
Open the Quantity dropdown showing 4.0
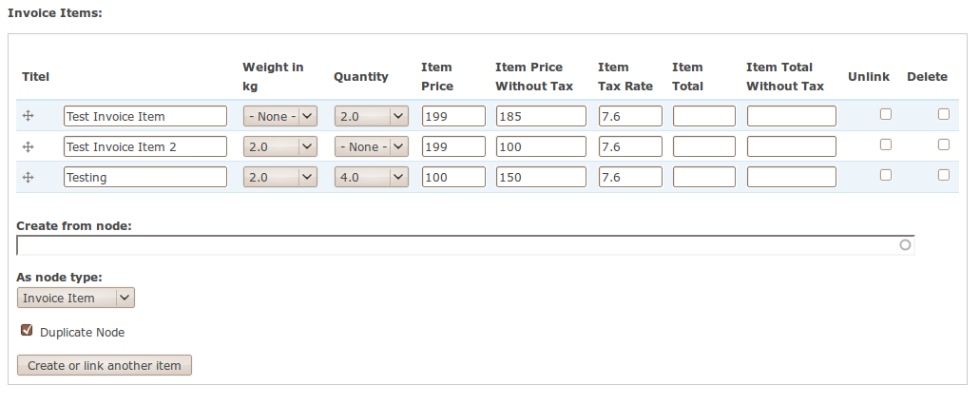372,178
